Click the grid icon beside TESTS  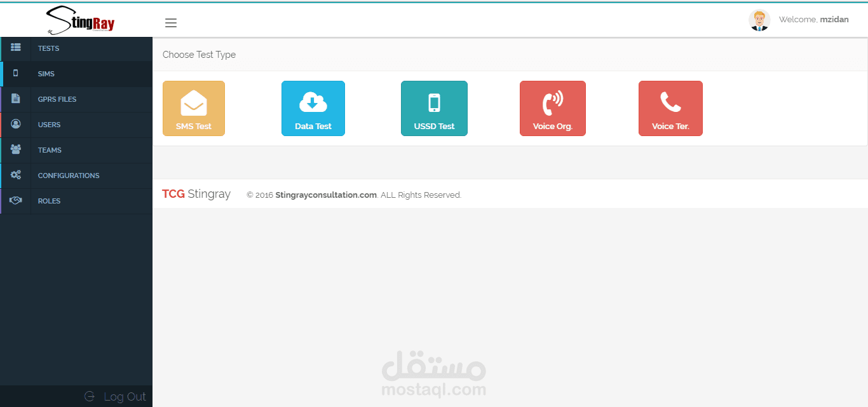pyautogui.click(x=15, y=48)
